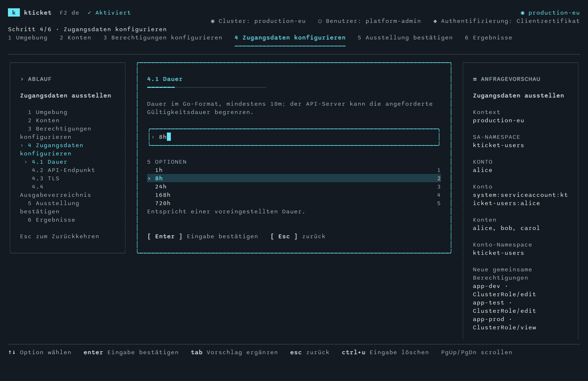Click the arrows Option wählen hint icon

coord(12,352)
